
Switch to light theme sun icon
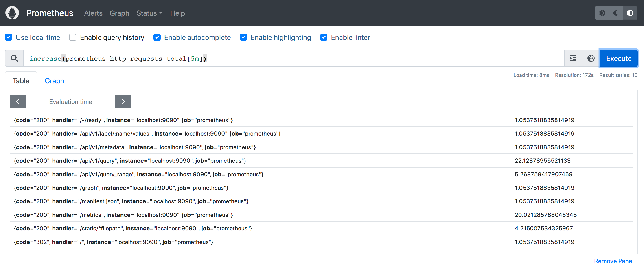tap(602, 13)
